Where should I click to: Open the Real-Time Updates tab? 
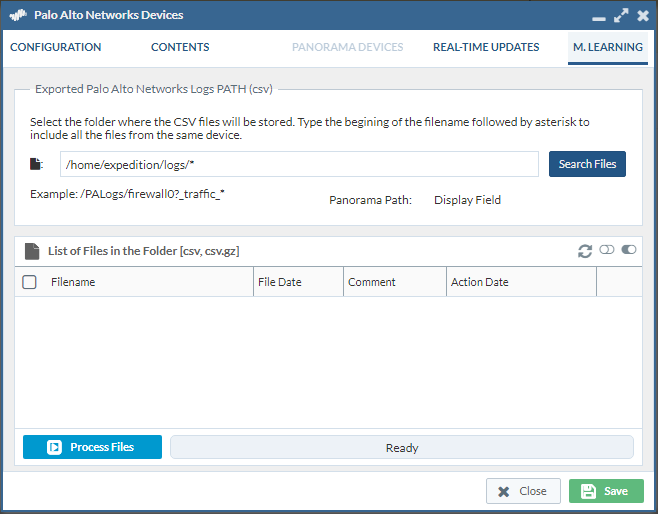coord(486,47)
